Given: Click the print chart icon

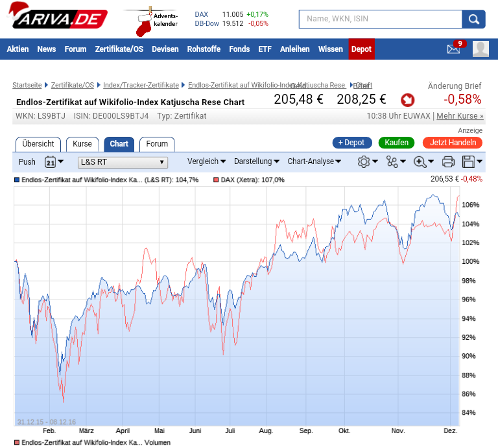Looking at the screenshot, I should point(448,161).
